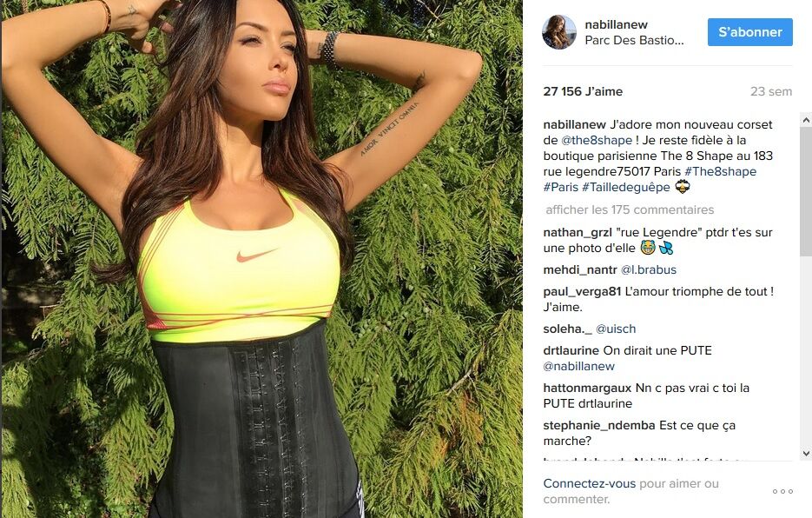
Task: Open the @l.brabus mention
Action: coord(649,269)
